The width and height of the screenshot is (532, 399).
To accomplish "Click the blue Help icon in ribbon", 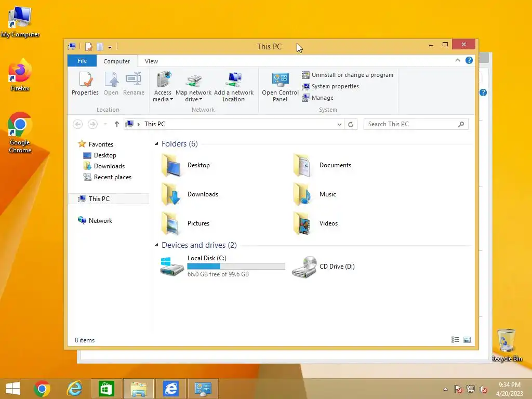I will point(469,60).
